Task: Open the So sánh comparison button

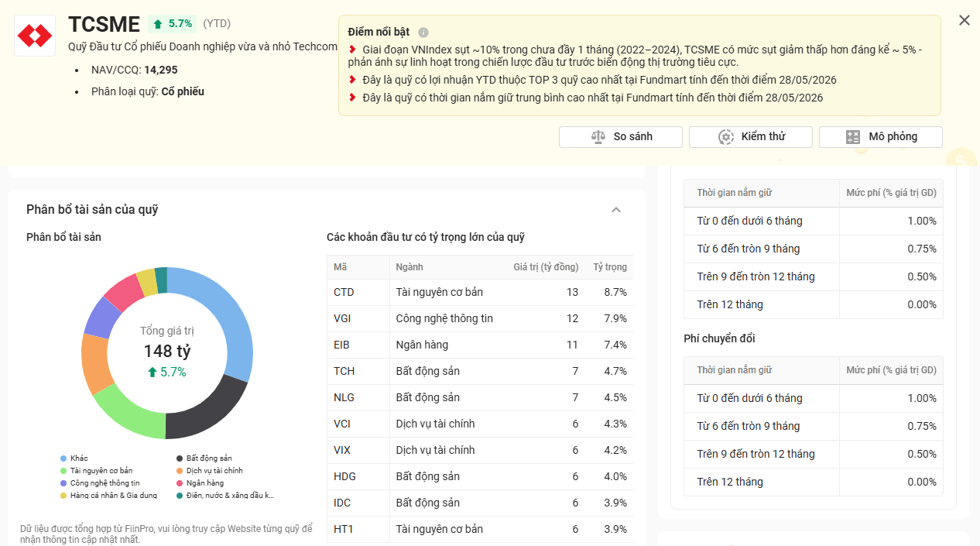Action: click(x=621, y=137)
